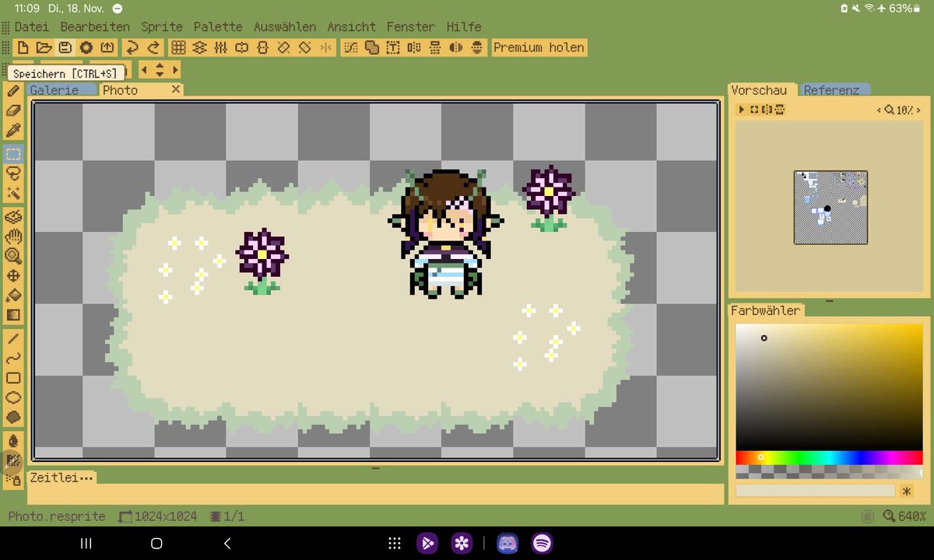Open the layers stack icon in toolbar
934x560 pixels.
[x=199, y=47]
